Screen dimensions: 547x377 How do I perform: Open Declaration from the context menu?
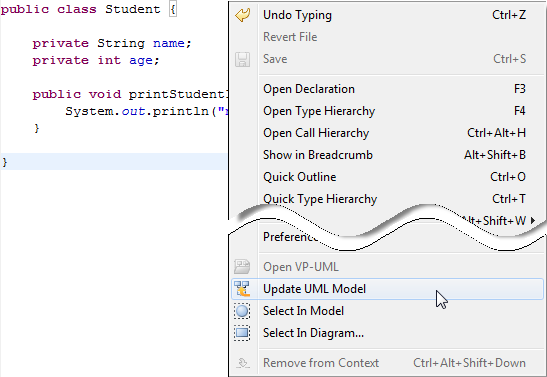tap(387, 89)
